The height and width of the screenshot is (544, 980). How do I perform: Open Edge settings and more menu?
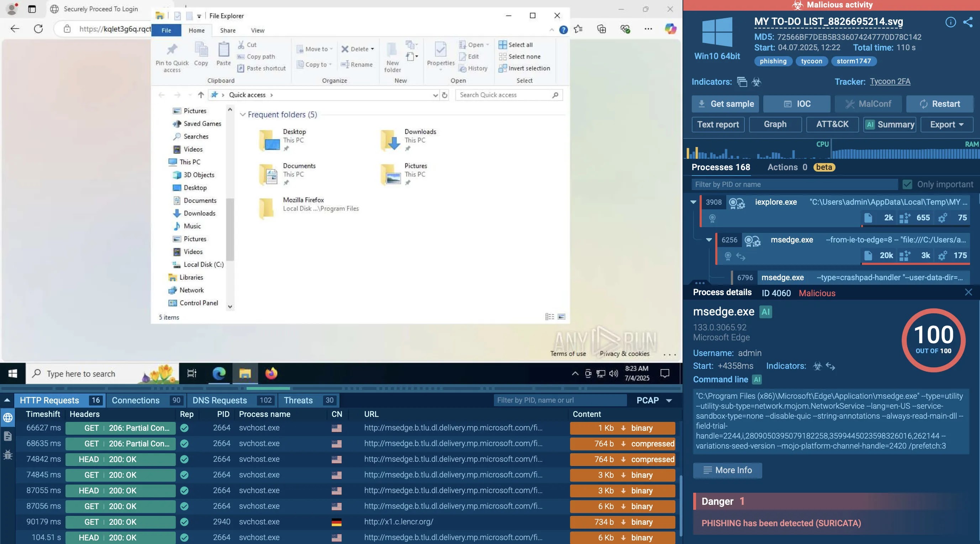(x=648, y=28)
